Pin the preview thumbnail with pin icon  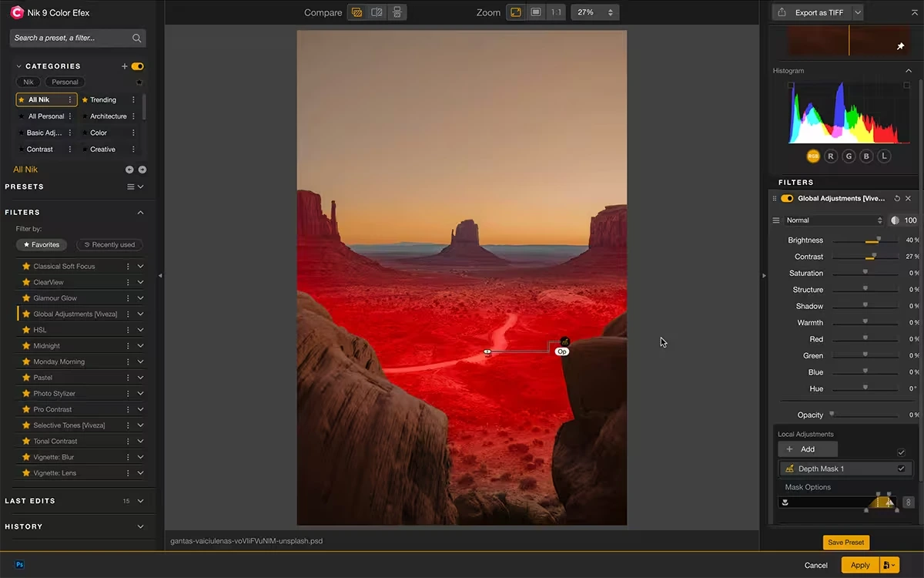tap(901, 46)
